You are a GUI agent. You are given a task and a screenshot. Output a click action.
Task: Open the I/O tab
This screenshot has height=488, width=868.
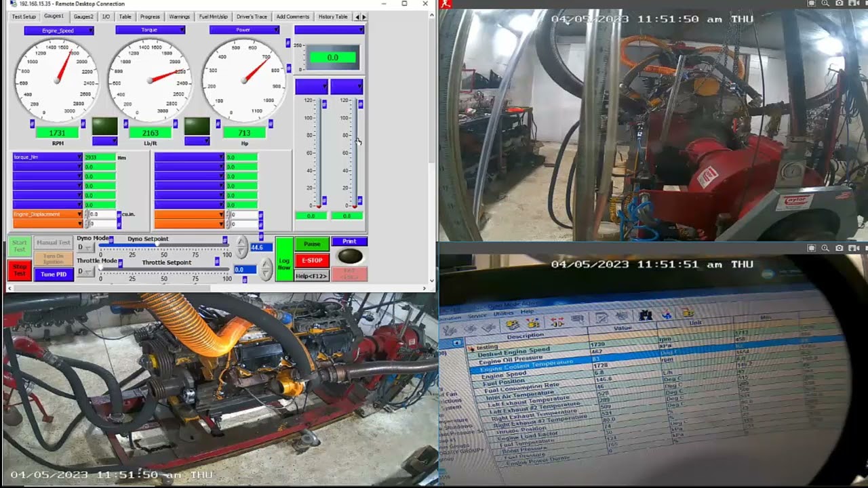coord(106,16)
